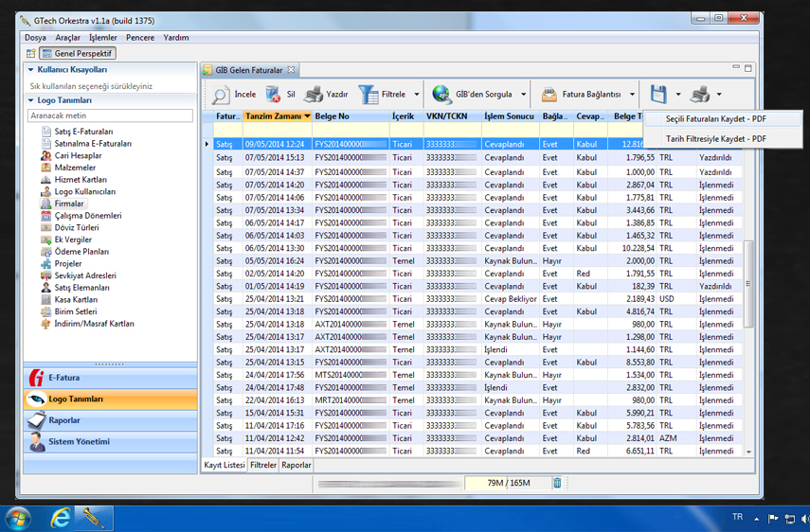Open Döviz Türleri item
Viewport: 810px width, 532px height.
click(77, 227)
